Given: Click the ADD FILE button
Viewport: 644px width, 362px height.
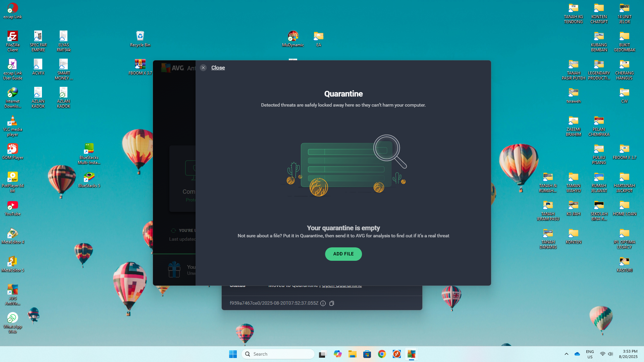Looking at the screenshot, I should (343, 254).
